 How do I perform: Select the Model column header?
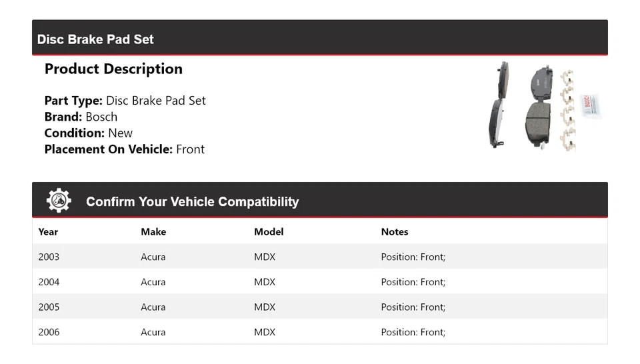[269, 232]
